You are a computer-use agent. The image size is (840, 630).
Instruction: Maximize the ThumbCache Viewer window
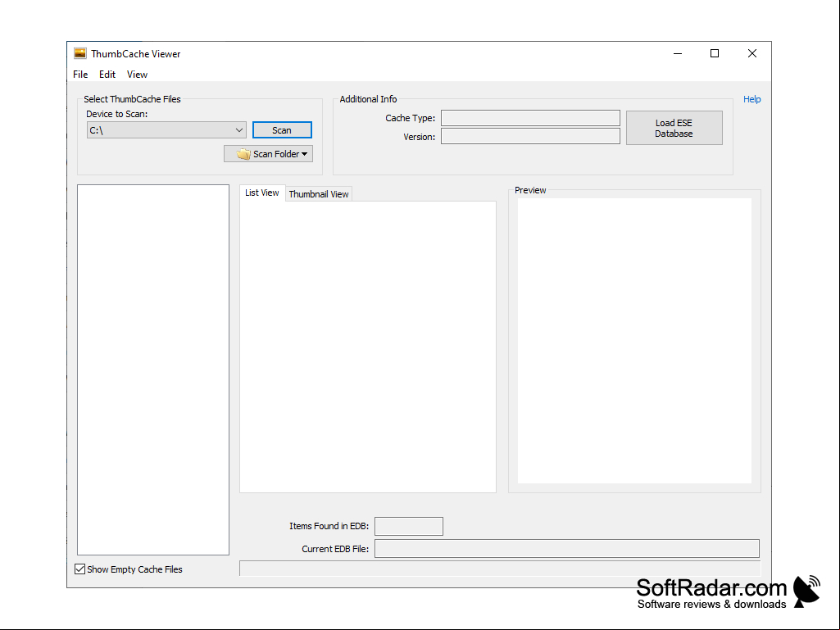pyautogui.click(x=714, y=53)
